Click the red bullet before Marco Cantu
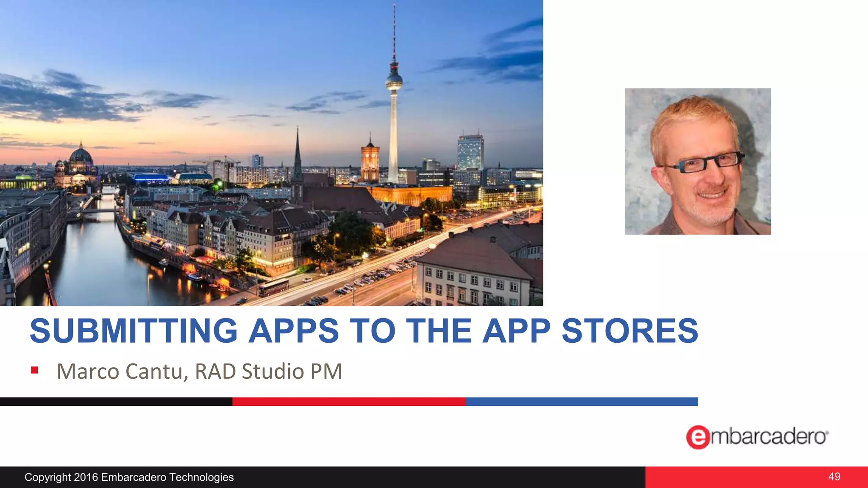Screen dimensions: 868x488 point(35,371)
